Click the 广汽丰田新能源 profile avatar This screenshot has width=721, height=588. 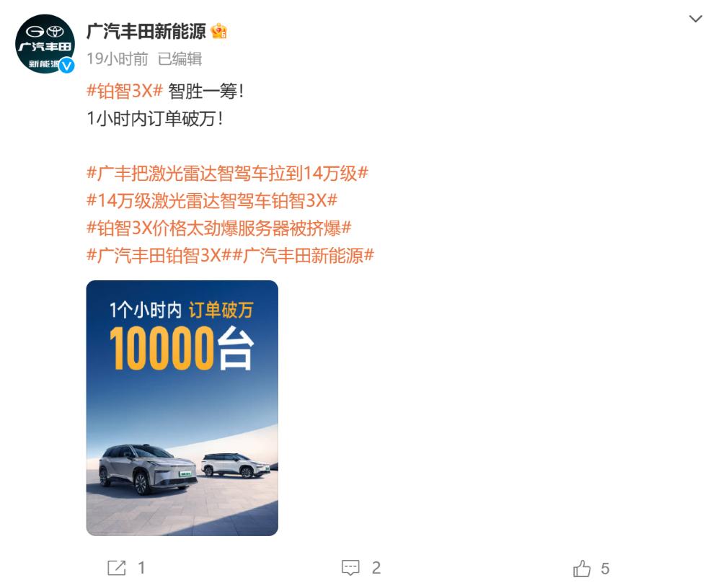point(45,44)
